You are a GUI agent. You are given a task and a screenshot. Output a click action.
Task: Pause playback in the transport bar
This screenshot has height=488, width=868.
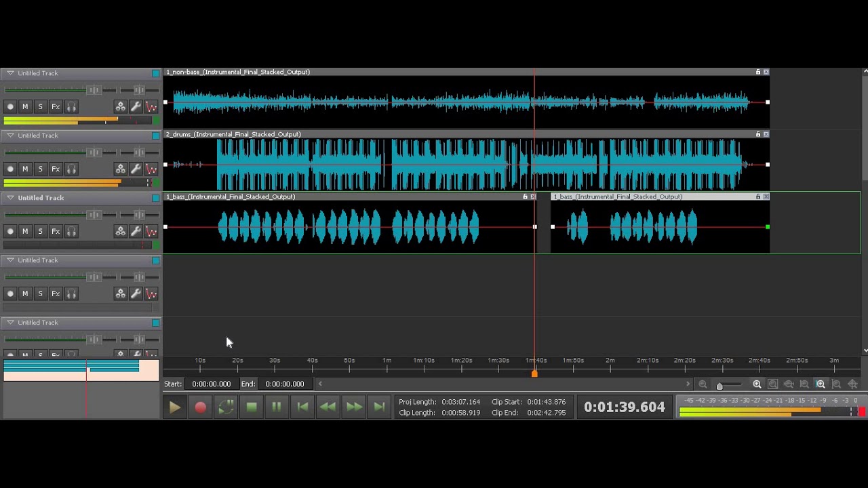click(x=277, y=407)
